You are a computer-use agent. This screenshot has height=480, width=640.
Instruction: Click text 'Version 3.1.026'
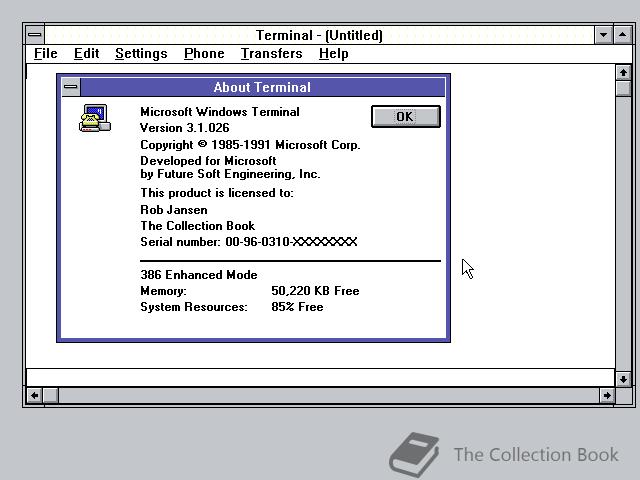point(184,128)
